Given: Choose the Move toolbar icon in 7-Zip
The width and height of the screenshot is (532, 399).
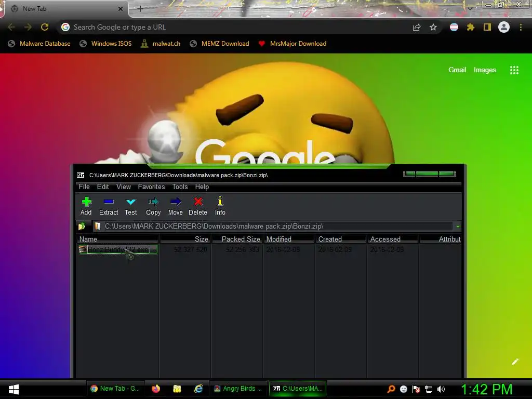Looking at the screenshot, I should tap(176, 206).
